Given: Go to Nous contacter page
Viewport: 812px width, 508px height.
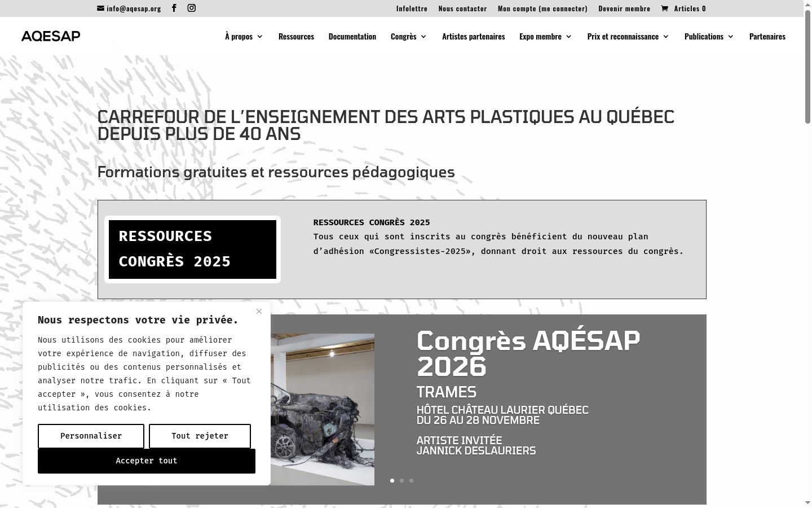Looking at the screenshot, I should (x=462, y=8).
